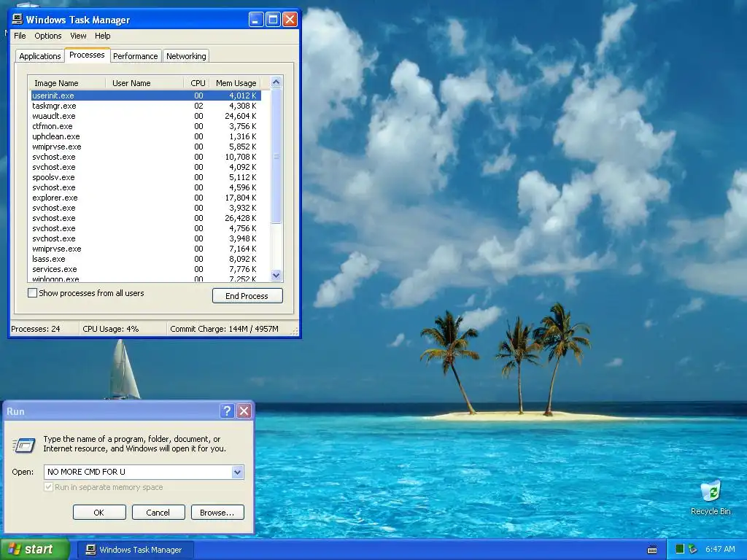747x560 pixels.
Task: Click the Browse... button
Action: pos(217,513)
